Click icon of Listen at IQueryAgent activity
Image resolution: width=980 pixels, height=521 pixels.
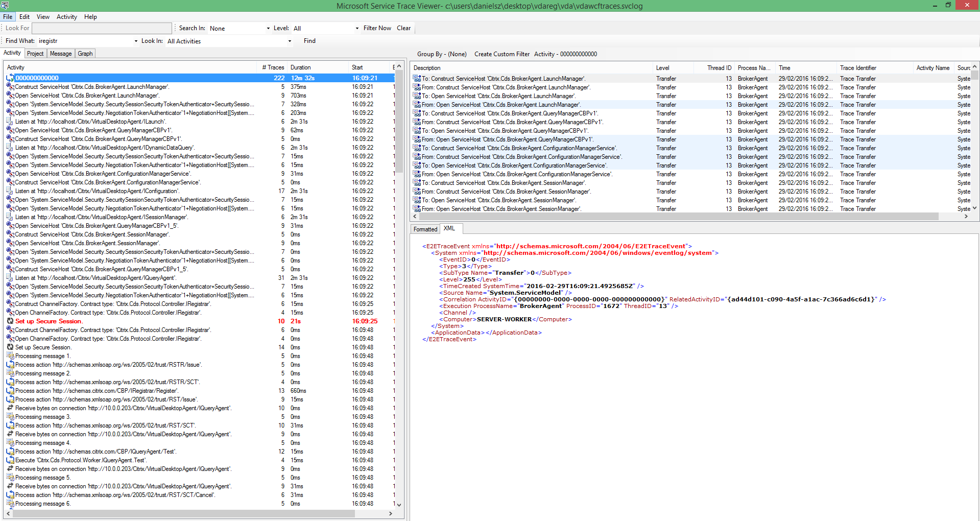(x=10, y=278)
